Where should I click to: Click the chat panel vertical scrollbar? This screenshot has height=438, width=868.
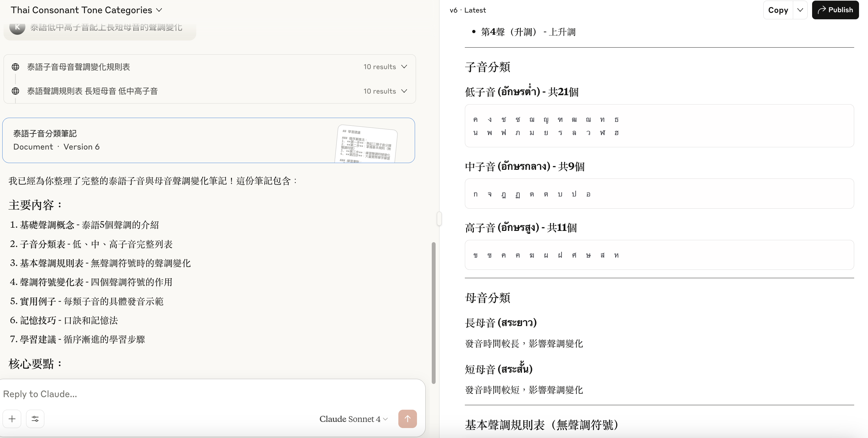coord(434,313)
